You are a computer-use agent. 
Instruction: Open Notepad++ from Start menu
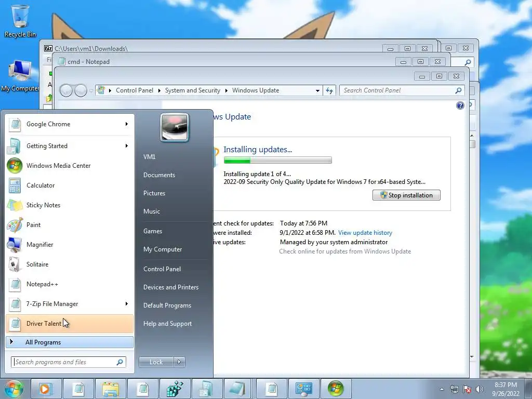(70, 284)
